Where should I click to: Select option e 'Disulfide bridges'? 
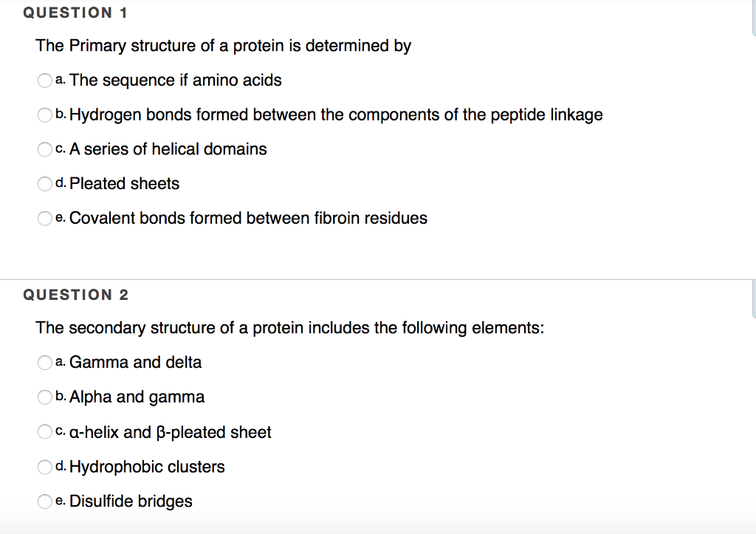pyautogui.click(x=131, y=502)
